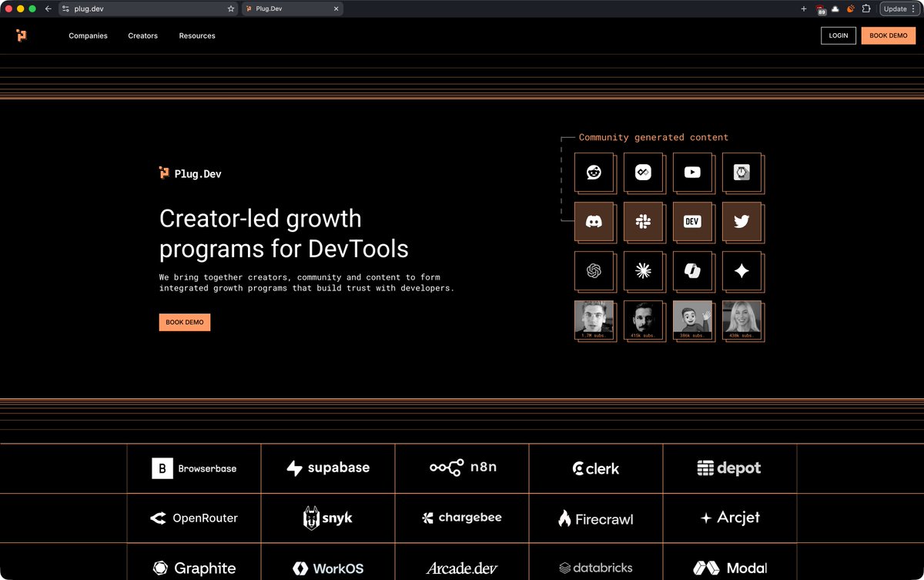Select the daily.dev icon tile
The image size is (924, 580).
pos(643,173)
